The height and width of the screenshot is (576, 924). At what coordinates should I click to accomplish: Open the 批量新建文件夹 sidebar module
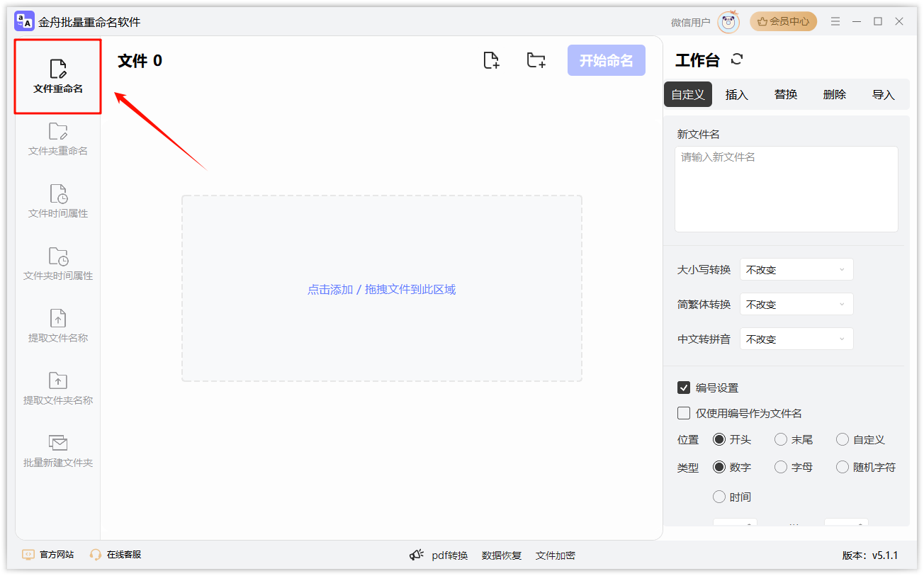coord(58,451)
